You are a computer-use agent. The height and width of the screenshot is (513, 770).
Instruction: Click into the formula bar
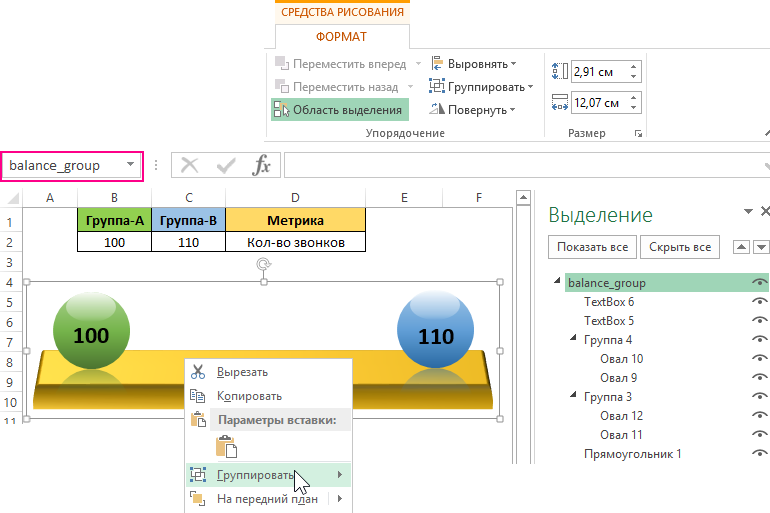pyautogui.click(x=525, y=165)
